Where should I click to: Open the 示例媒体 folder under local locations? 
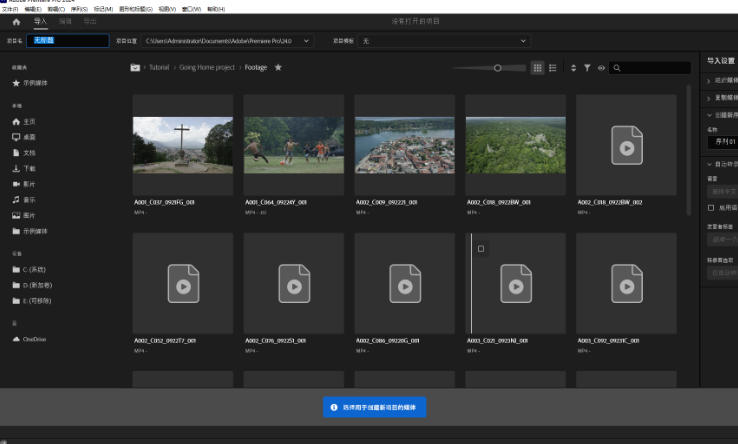click(30, 231)
